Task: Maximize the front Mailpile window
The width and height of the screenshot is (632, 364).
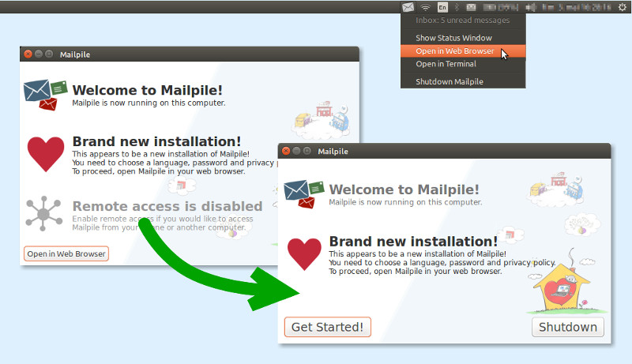Action: tap(307, 151)
